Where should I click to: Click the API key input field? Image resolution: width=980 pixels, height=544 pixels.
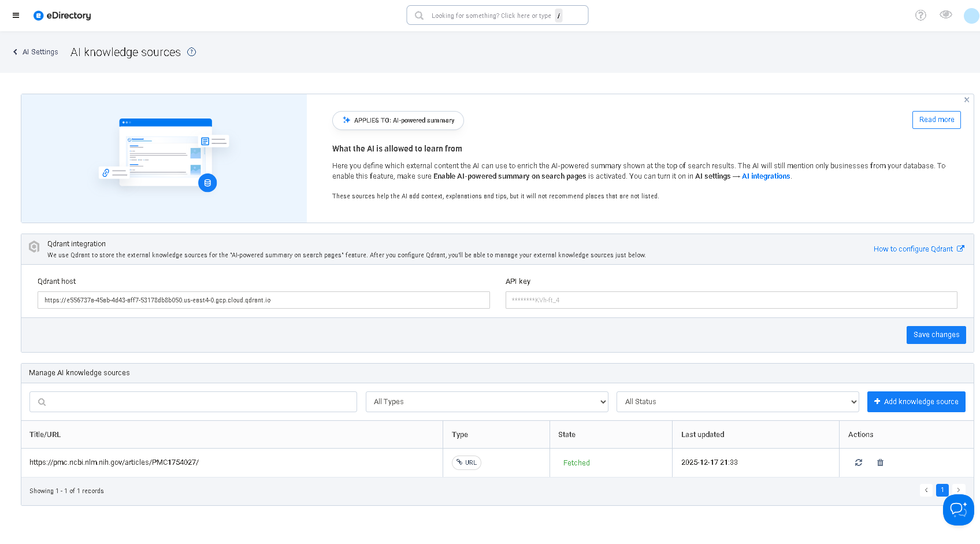tap(732, 300)
